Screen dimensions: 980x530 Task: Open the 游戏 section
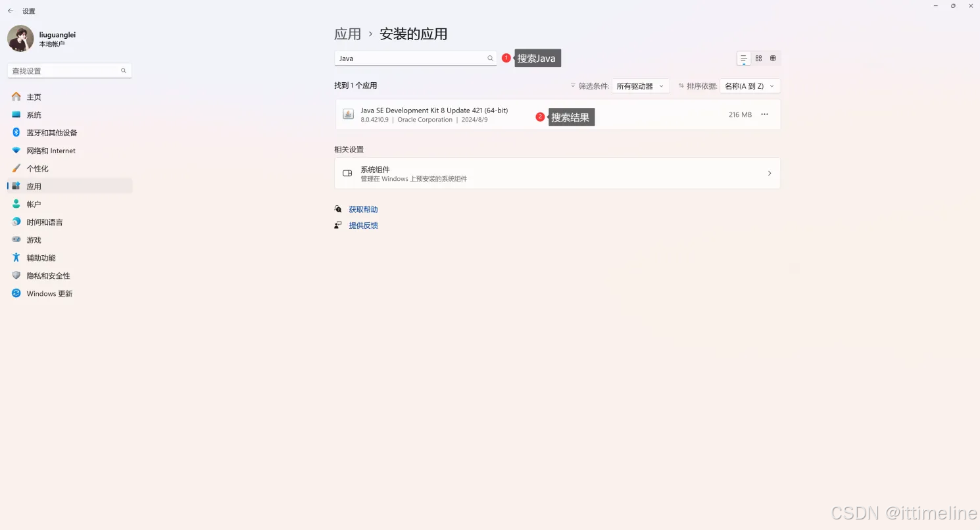click(x=70, y=240)
